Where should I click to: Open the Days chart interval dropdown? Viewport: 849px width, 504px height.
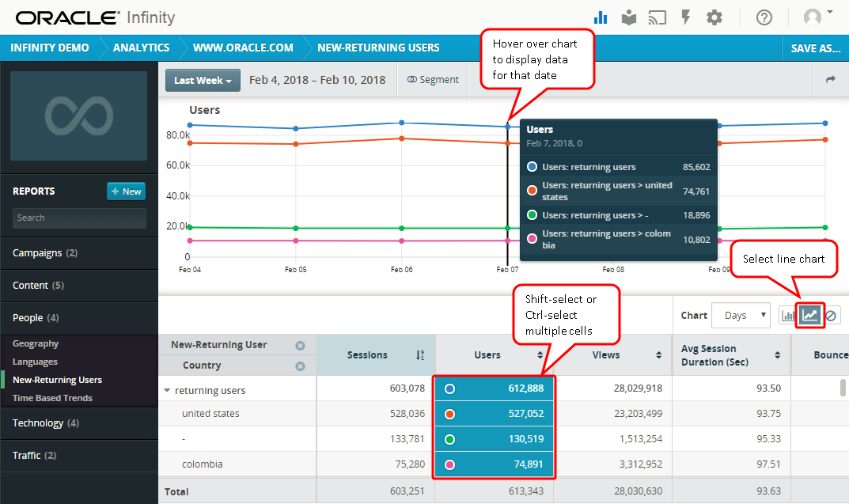[x=741, y=315]
